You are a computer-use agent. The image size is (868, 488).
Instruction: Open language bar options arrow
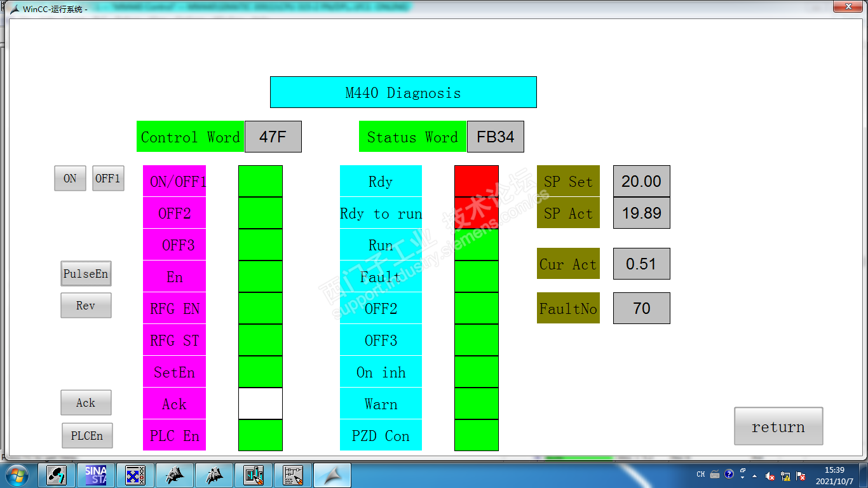click(742, 478)
